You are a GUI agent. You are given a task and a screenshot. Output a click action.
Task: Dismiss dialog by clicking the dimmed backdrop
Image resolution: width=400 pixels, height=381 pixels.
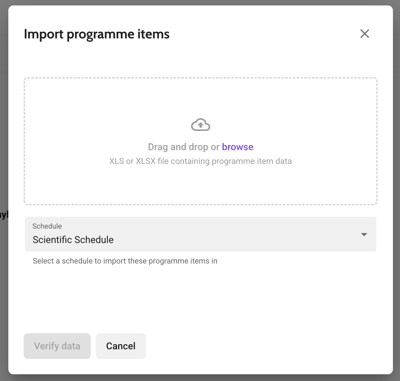(397, 200)
